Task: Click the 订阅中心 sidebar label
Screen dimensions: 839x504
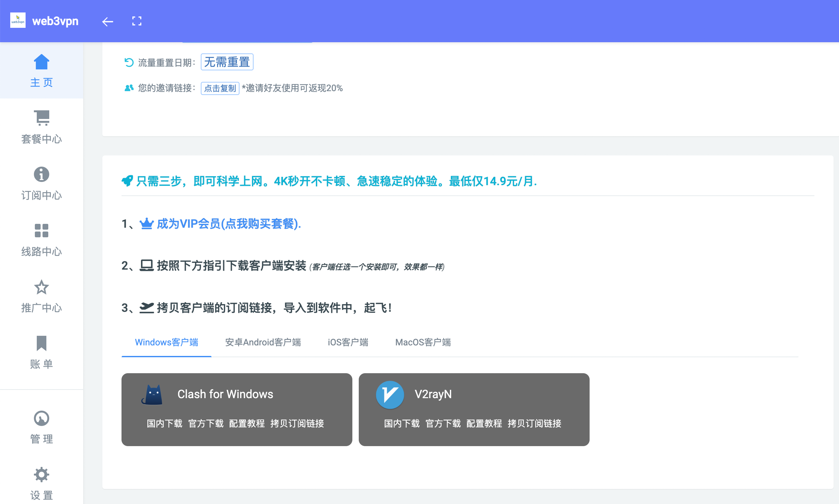Action: pyautogui.click(x=42, y=195)
